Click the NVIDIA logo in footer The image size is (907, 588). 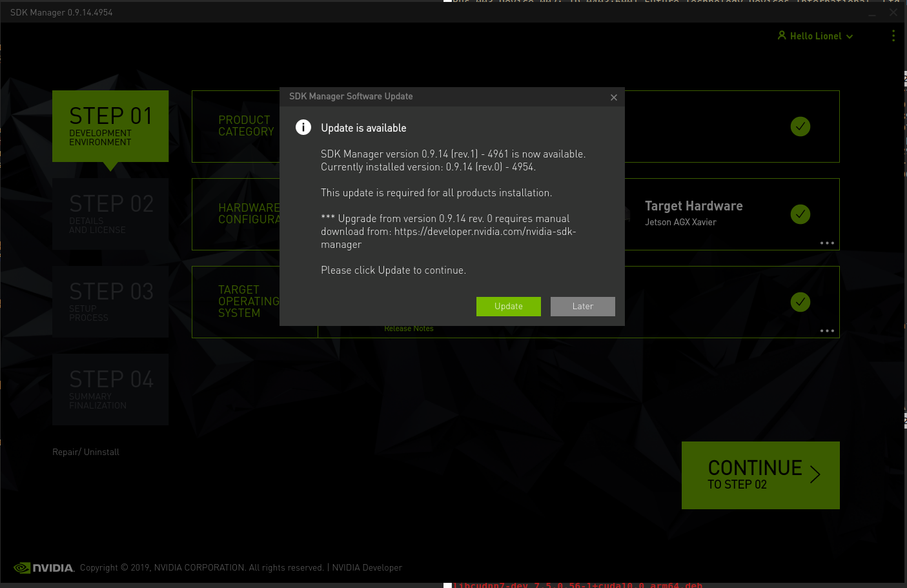[x=44, y=568]
